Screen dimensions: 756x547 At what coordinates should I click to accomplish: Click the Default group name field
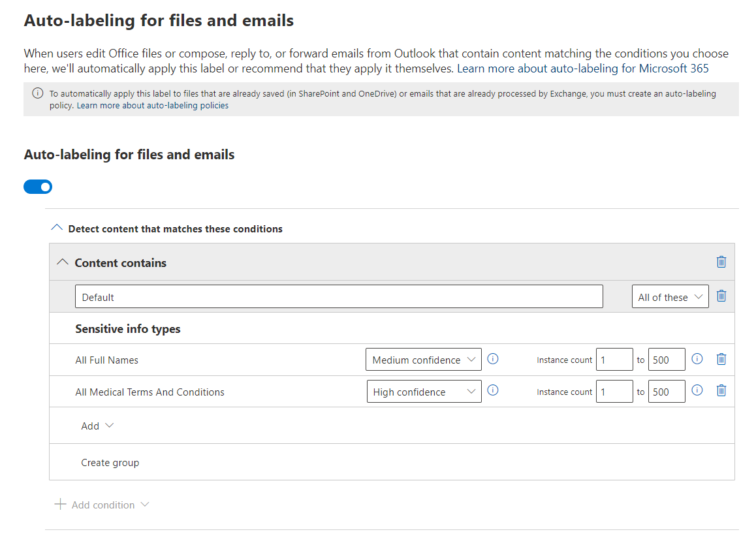[338, 297]
